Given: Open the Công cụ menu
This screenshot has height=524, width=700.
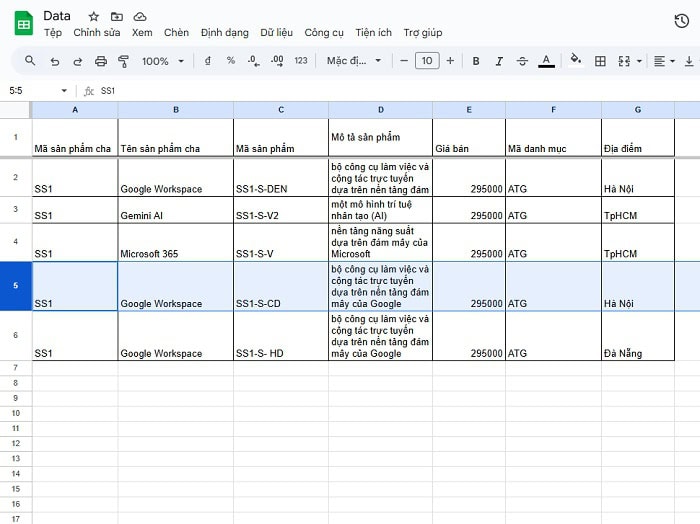Looking at the screenshot, I should pyautogui.click(x=324, y=33).
